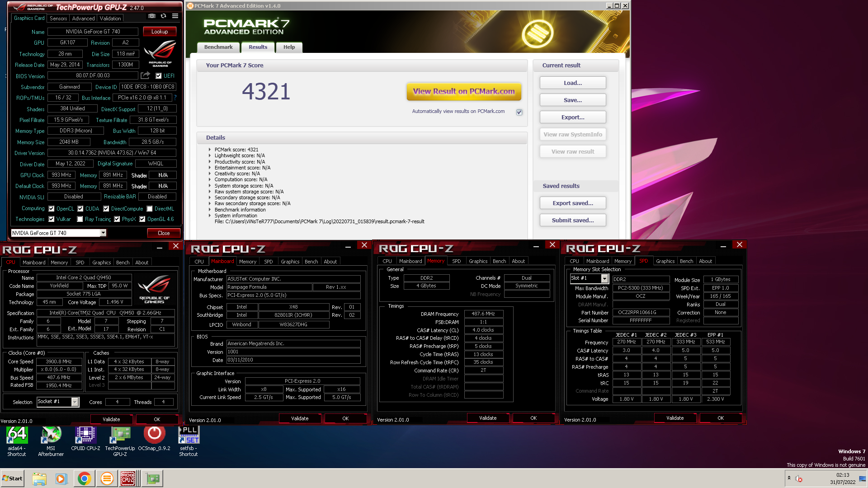868x488 pixels.
Task: Open OCSnap_0.9.2 desktop icon
Action: (154, 439)
